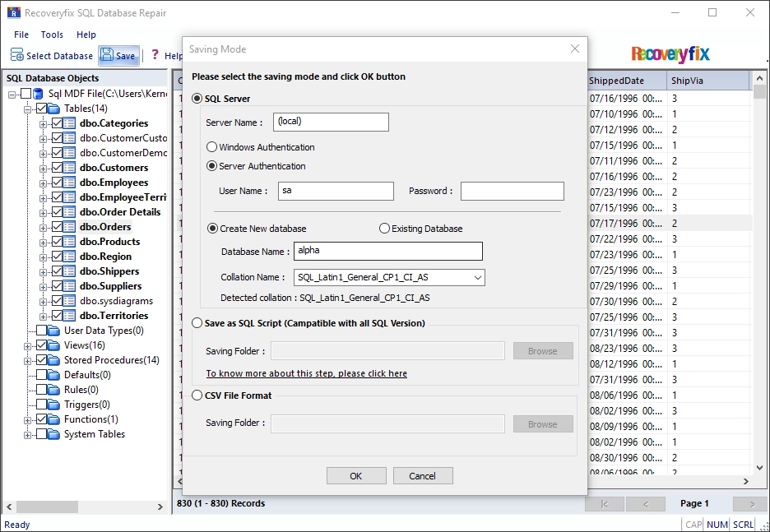Click the Functions folder icon
The image size is (770, 532).
(x=54, y=419)
